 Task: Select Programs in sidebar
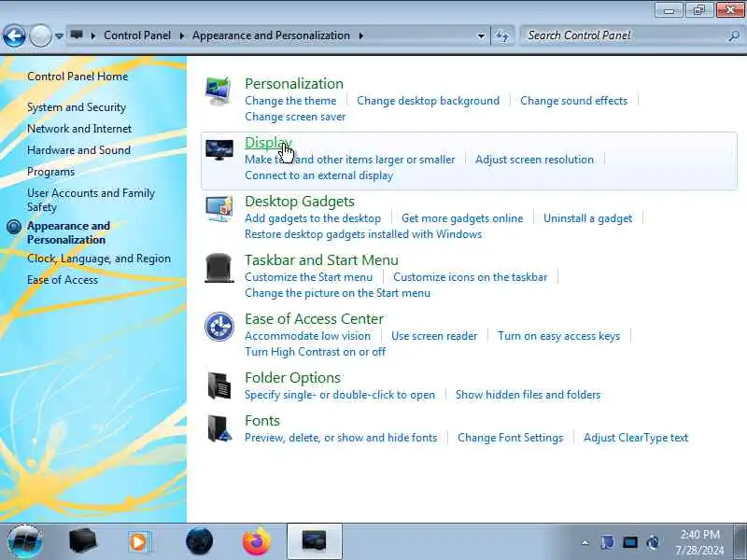point(51,172)
